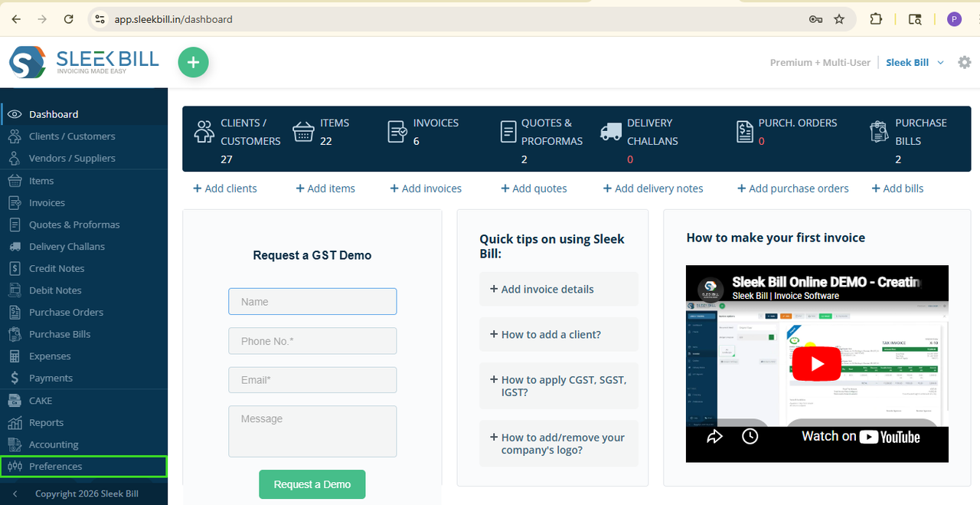Viewport: 980px width, 505px height.
Task: Click the Add bills link
Action: tap(898, 189)
